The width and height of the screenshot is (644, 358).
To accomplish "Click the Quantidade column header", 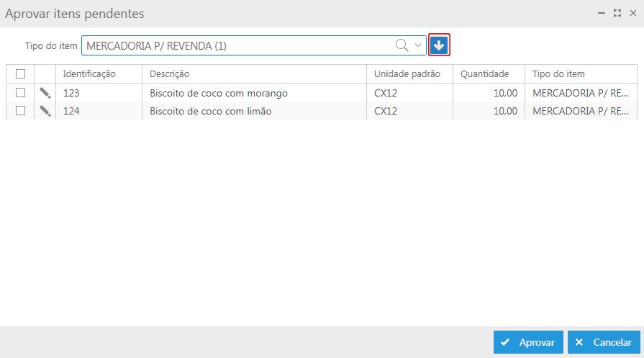I will [x=484, y=73].
